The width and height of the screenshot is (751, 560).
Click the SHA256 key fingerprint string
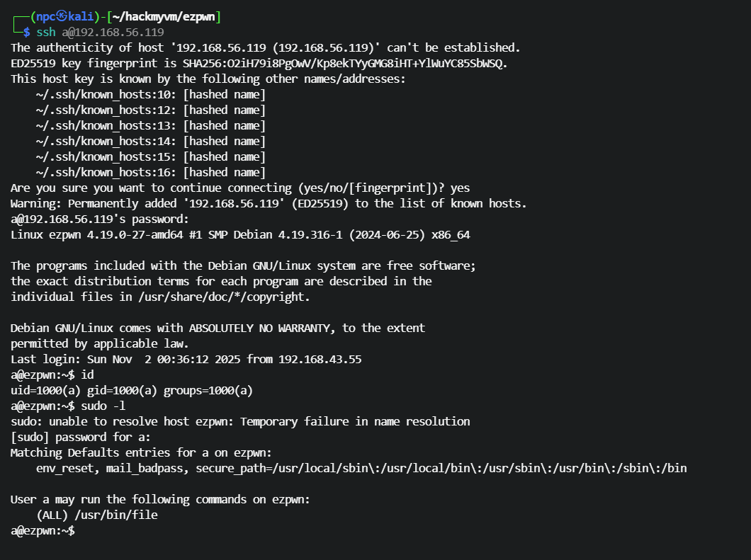coord(345,63)
